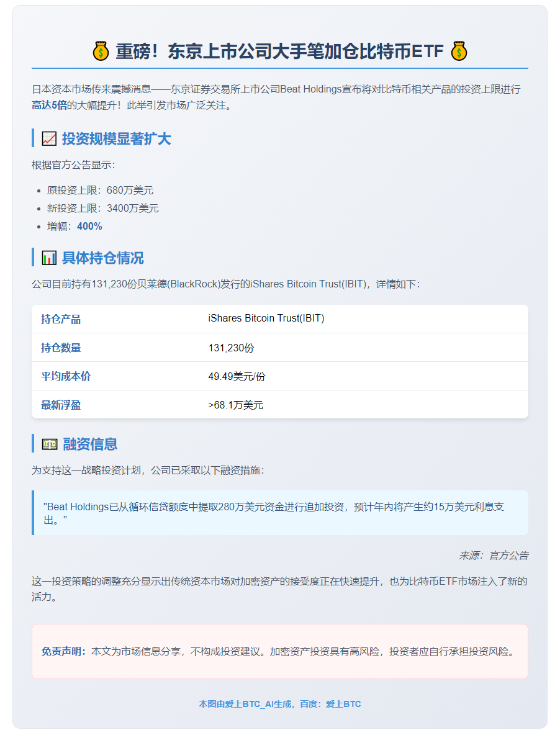Click the footer credit 本图由爱上BTC_AI生成
560x748 pixels.
279,704
